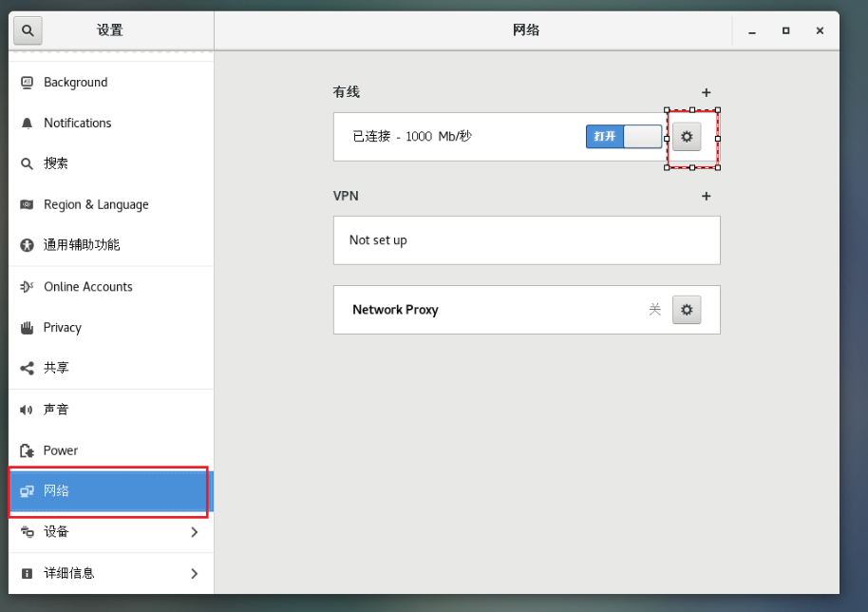This screenshot has width=868, height=612.
Task: Go to Online Accounts panel
Action: pyautogui.click(x=111, y=286)
